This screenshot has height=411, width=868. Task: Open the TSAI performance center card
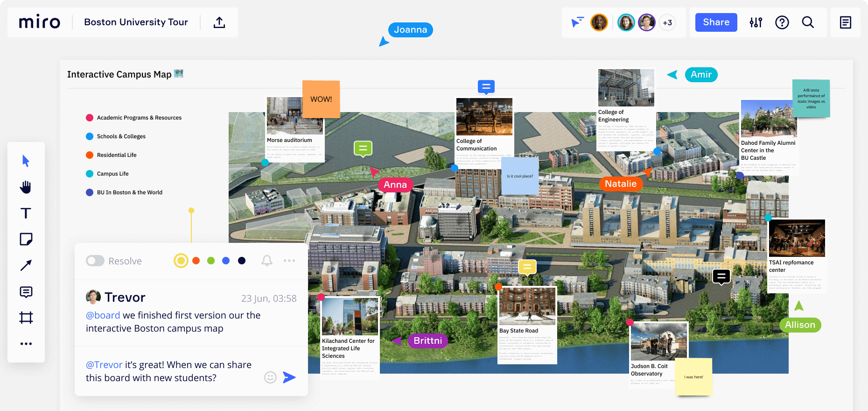click(797, 256)
